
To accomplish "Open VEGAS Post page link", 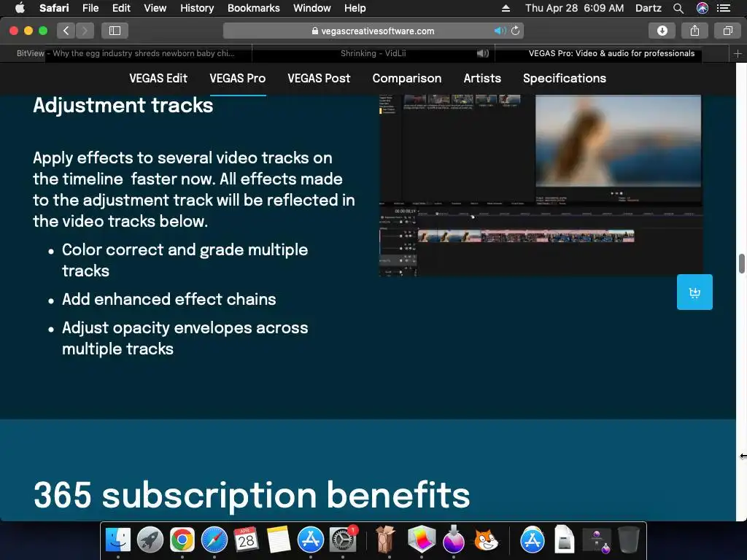I will 319,78.
